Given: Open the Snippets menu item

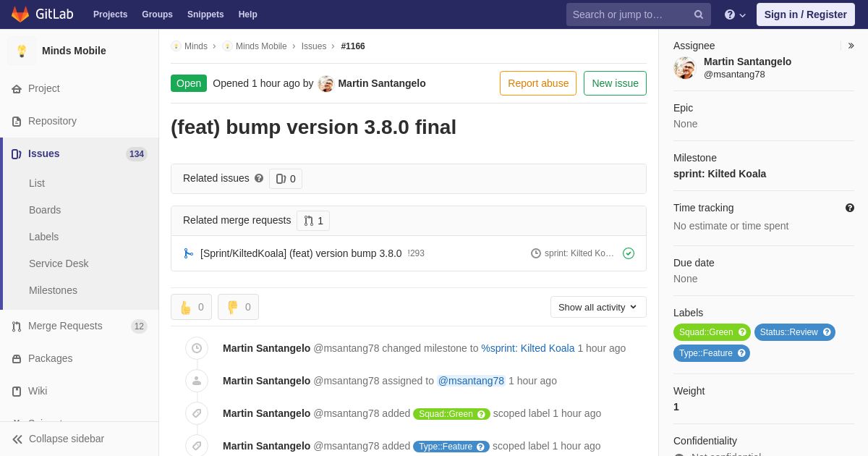Looking at the screenshot, I should 205,14.
